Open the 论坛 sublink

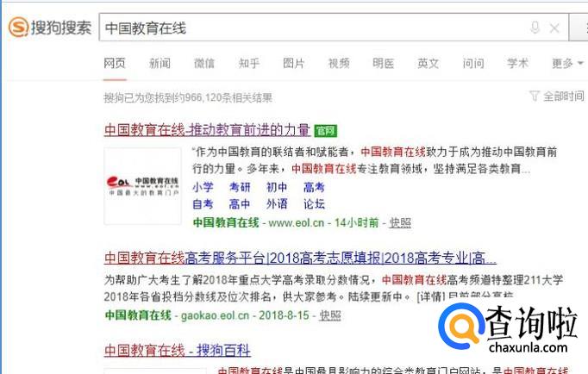[x=314, y=204]
